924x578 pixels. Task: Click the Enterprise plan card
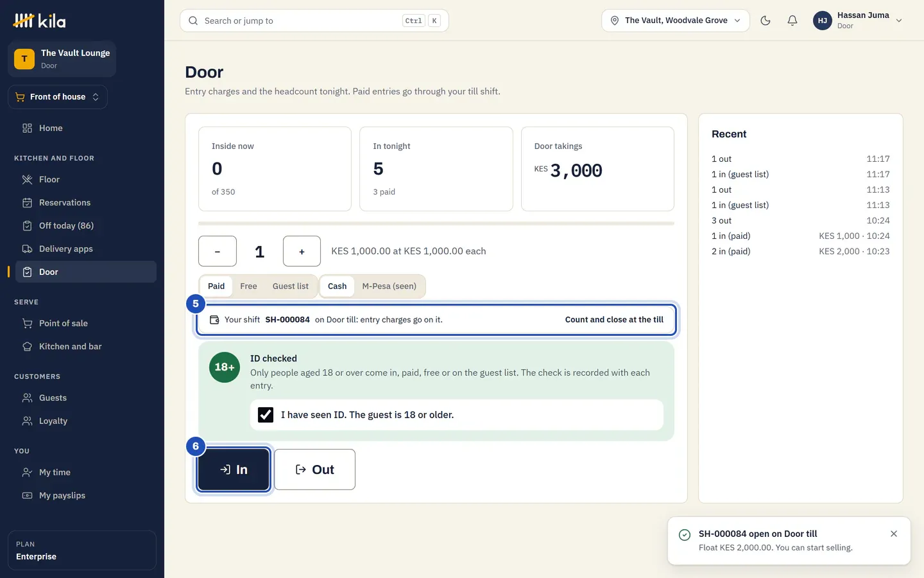(x=82, y=550)
